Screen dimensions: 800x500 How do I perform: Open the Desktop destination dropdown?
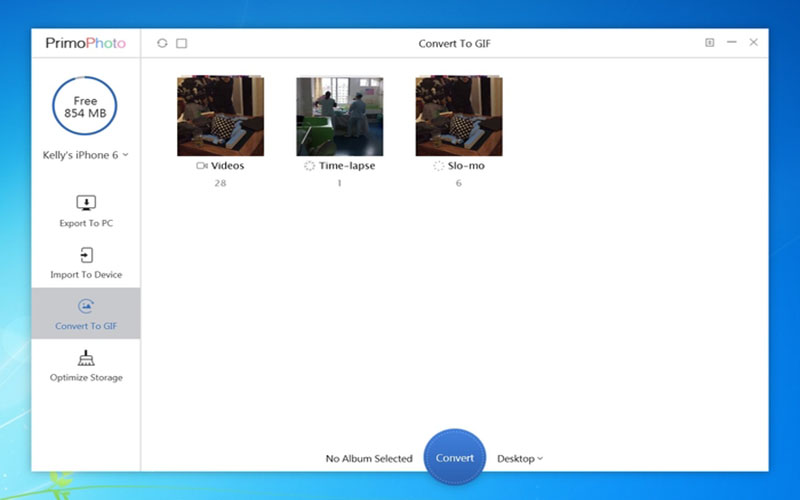coord(520,459)
